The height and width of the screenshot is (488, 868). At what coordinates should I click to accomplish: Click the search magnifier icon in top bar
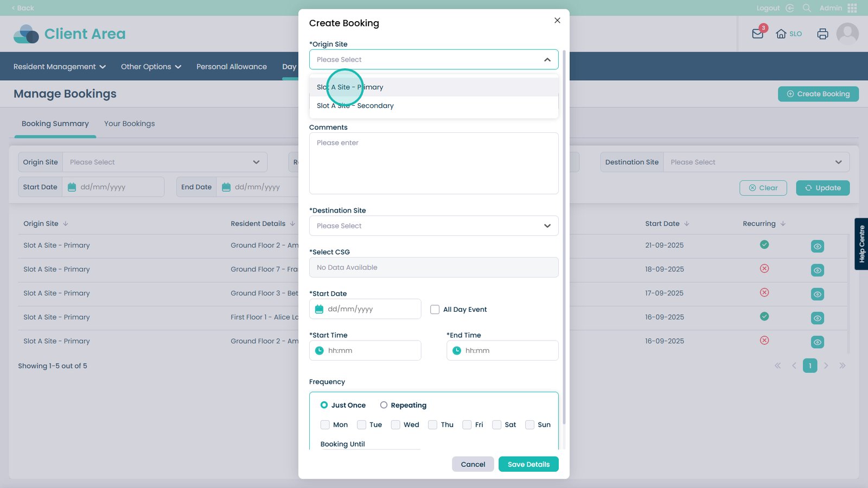pyautogui.click(x=807, y=8)
